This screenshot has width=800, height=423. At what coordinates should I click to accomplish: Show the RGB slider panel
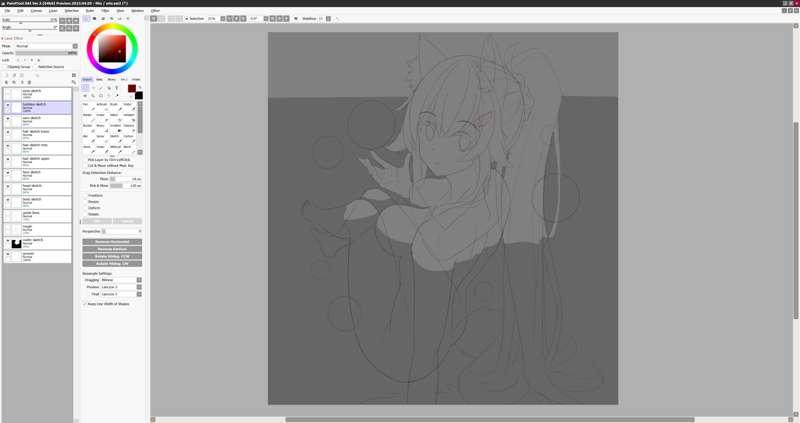(94, 18)
